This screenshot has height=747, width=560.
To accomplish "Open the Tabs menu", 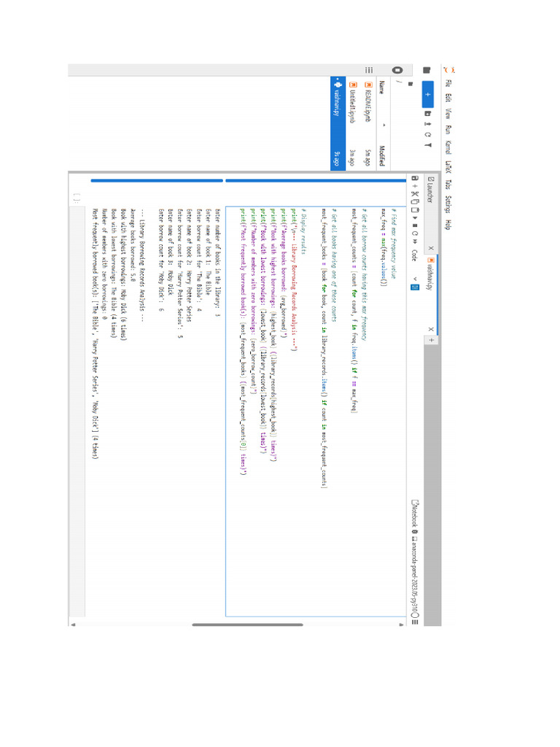I will (448, 185).
